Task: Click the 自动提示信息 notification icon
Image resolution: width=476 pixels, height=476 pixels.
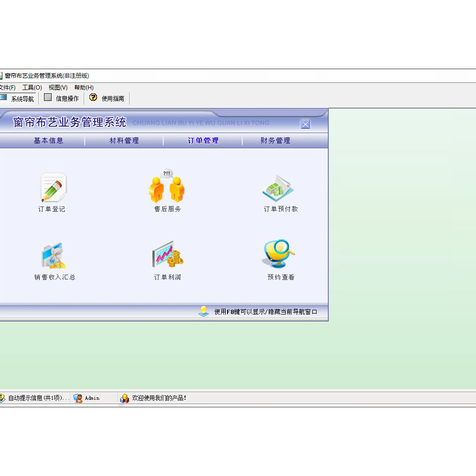Action: pos(2,398)
